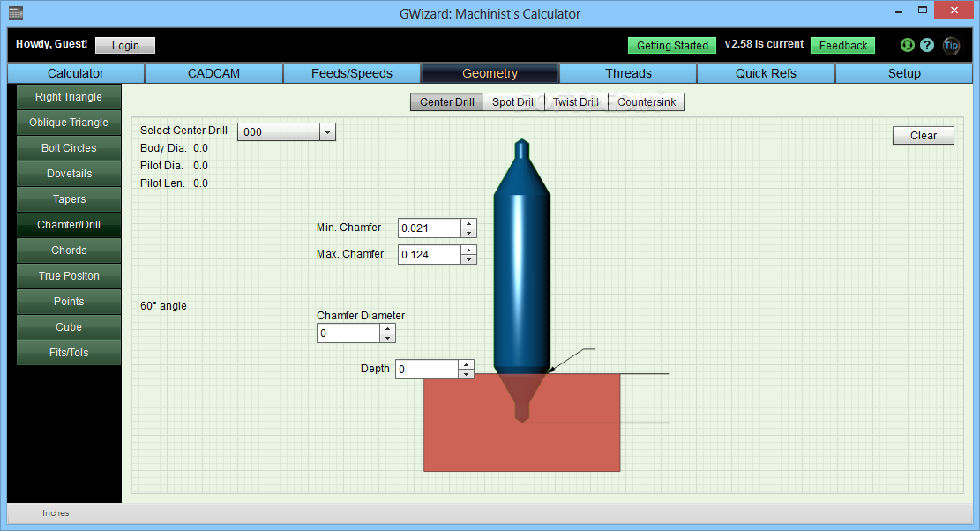The width and height of the screenshot is (980, 531).
Task: Open Fits/Tols calculator
Action: pyautogui.click(x=69, y=353)
